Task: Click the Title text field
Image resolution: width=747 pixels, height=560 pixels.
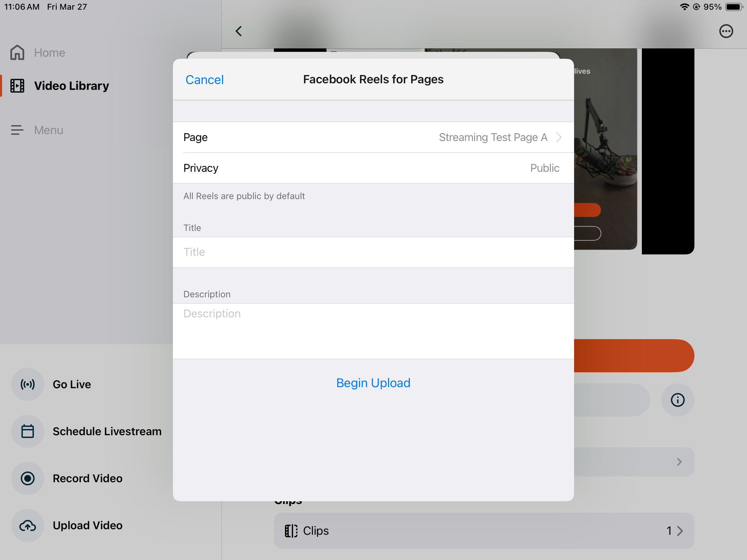Action: (373, 252)
